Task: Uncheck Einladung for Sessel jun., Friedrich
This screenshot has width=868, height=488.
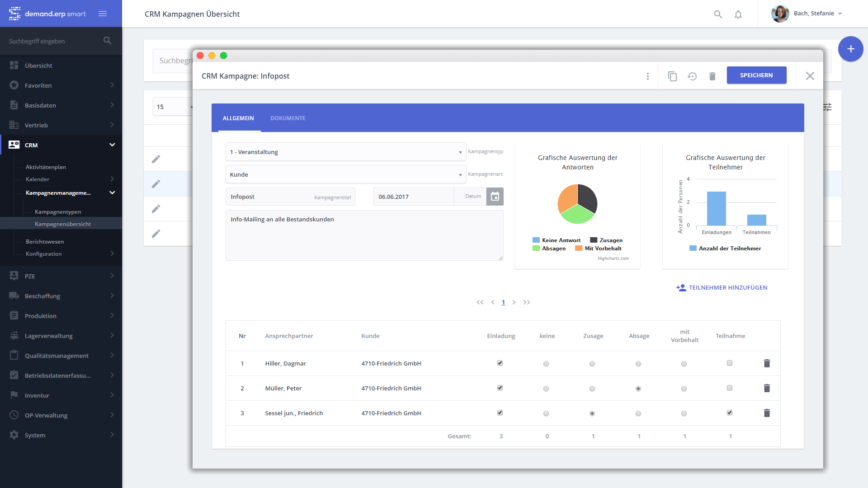Action: point(500,413)
